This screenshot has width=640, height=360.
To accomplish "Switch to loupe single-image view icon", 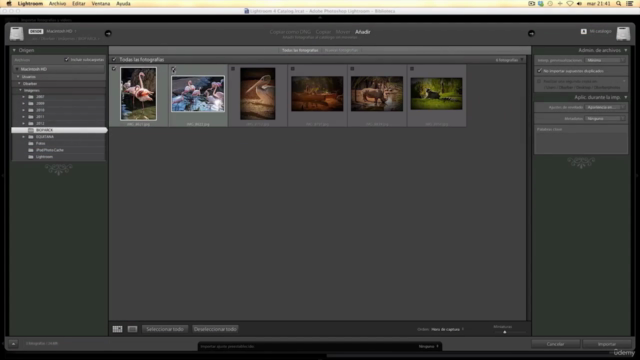I will (132, 329).
